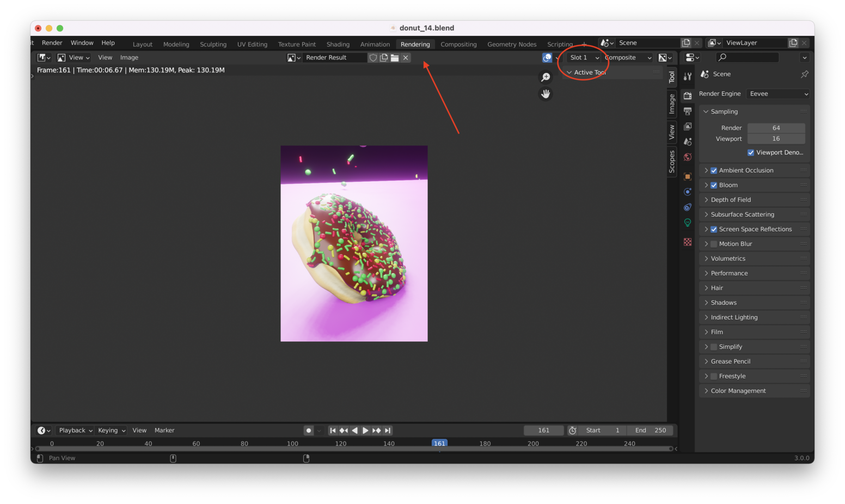Screen dimensions: 845x504
Task: Open the Texture Properties checkerboard icon
Action: (x=688, y=242)
